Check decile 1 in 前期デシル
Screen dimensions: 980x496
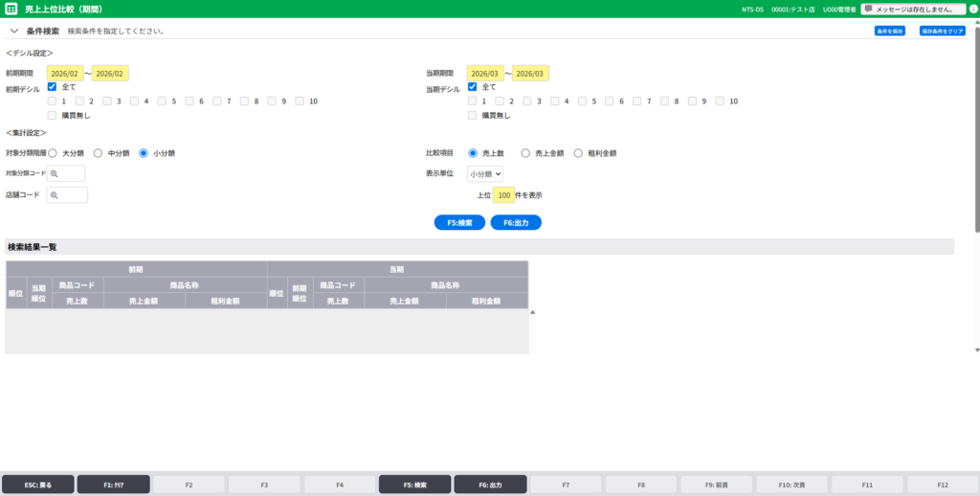click(52, 101)
